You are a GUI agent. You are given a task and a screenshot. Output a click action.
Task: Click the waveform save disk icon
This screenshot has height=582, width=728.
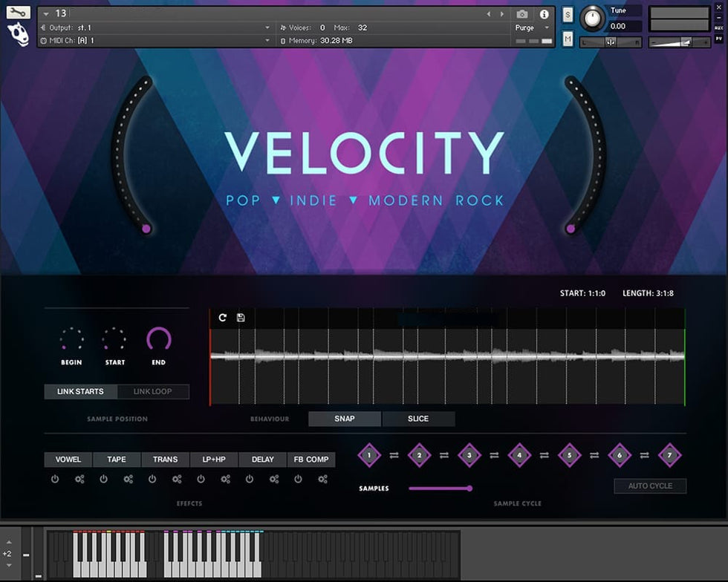pyautogui.click(x=241, y=318)
